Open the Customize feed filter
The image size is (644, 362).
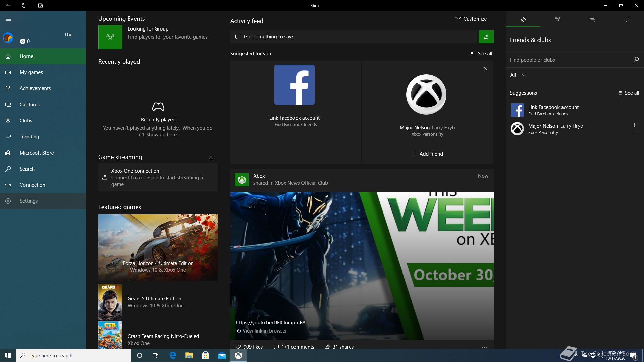(471, 19)
